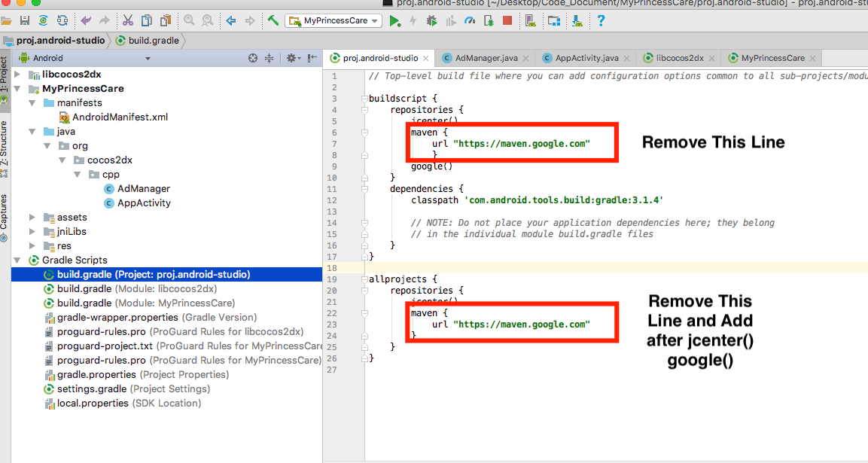Expand the libcocos2dx module tree node

17,75
